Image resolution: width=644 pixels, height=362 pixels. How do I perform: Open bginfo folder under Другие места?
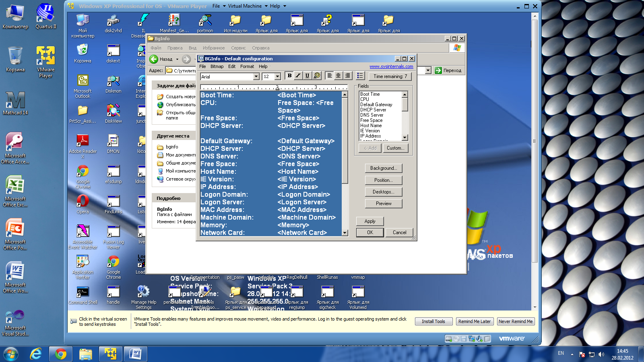[168, 147]
